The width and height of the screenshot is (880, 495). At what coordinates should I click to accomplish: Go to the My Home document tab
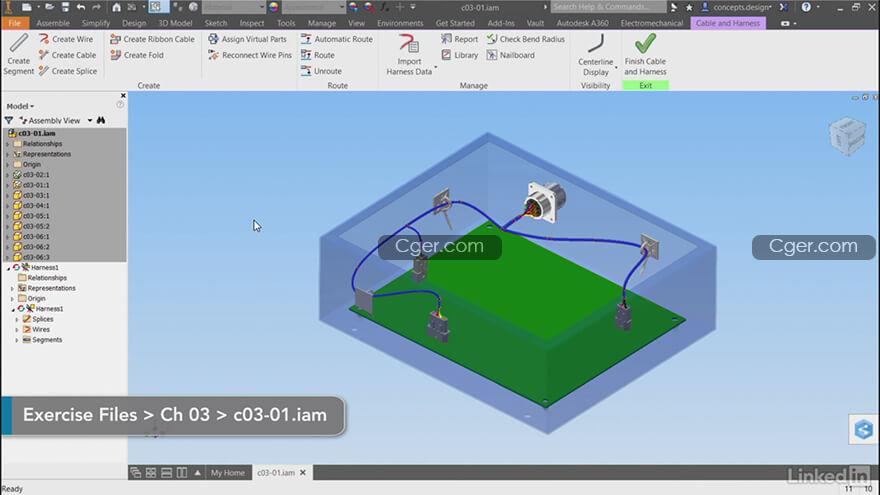pyautogui.click(x=227, y=473)
